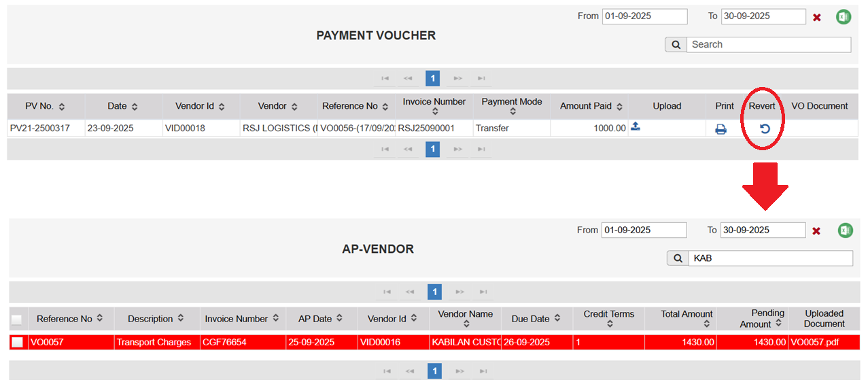Click the KABILAN vendor name cell
Viewport: 868px width, 382px height.
[x=466, y=343]
